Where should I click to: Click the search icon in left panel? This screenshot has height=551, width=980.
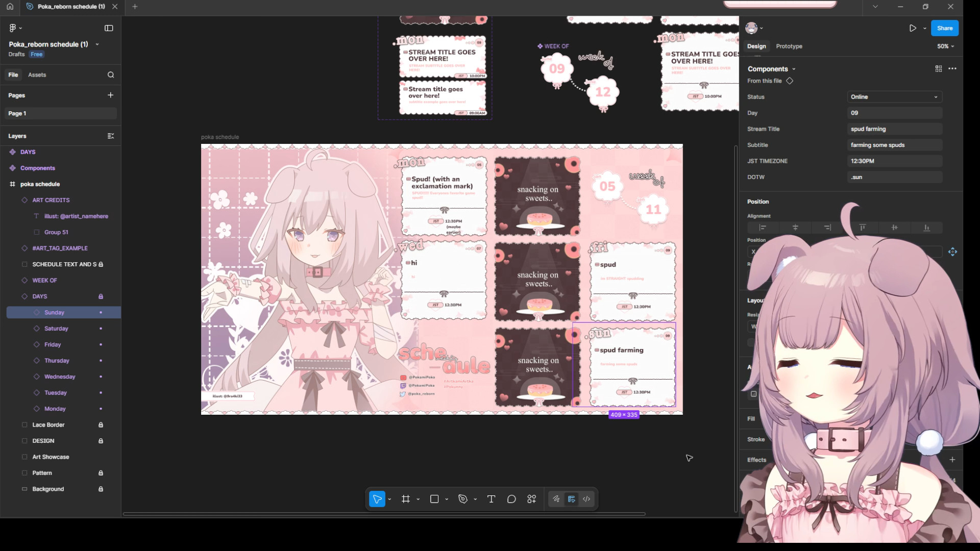tap(111, 75)
